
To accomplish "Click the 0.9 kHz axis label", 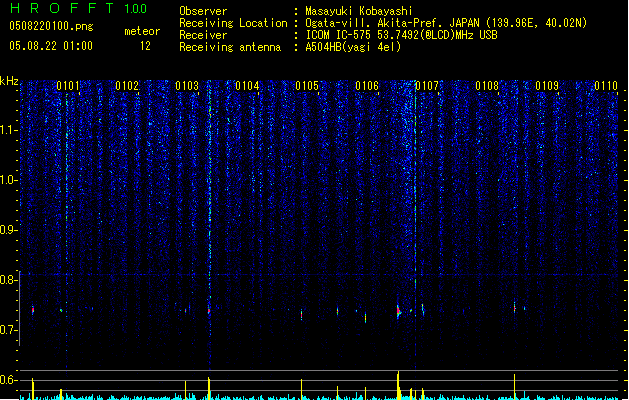I will (x=9, y=230).
